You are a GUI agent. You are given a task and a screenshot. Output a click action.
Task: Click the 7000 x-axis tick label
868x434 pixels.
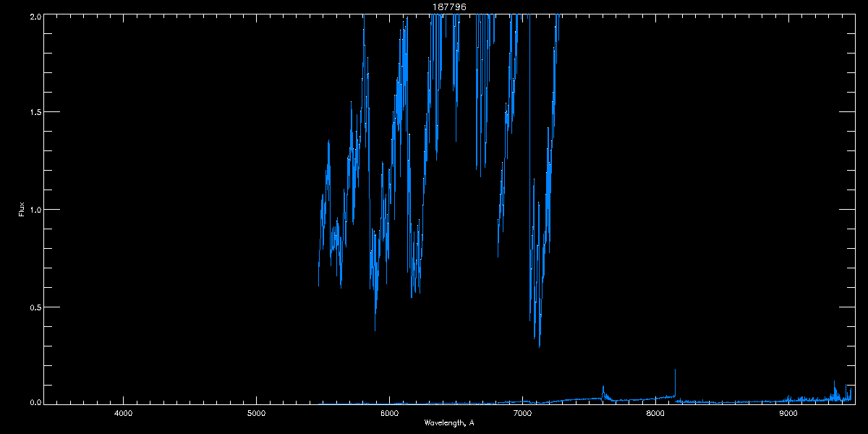pyautogui.click(x=522, y=413)
